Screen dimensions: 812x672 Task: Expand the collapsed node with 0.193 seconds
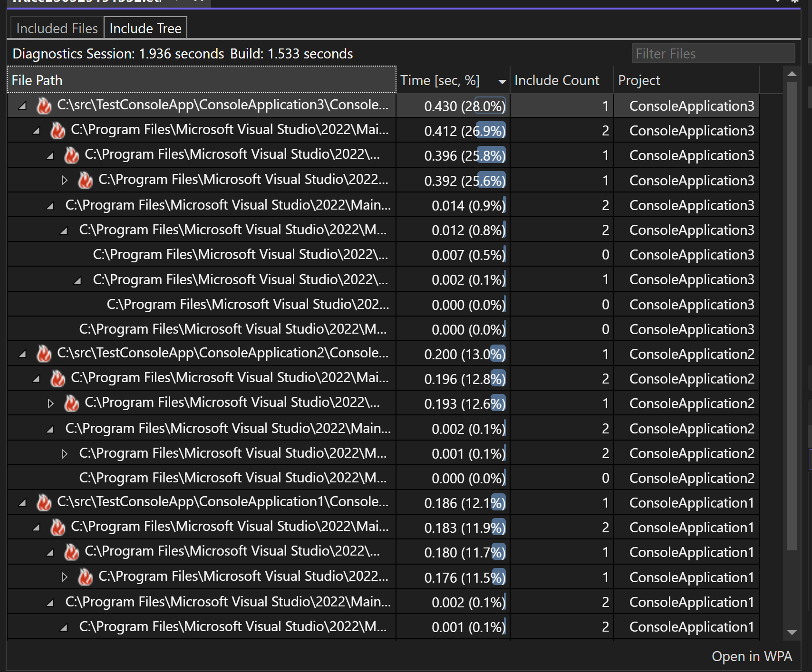click(x=50, y=403)
